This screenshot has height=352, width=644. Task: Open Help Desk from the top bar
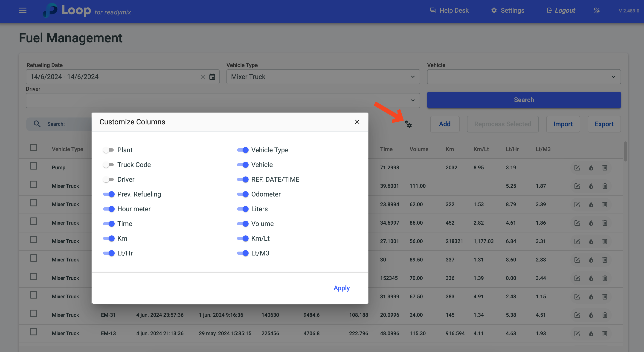[449, 10]
